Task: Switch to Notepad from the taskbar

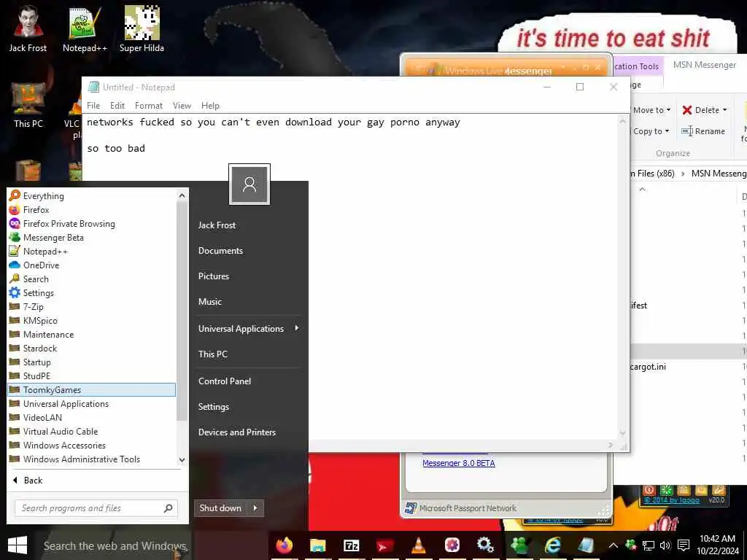Action: coord(586,545)
